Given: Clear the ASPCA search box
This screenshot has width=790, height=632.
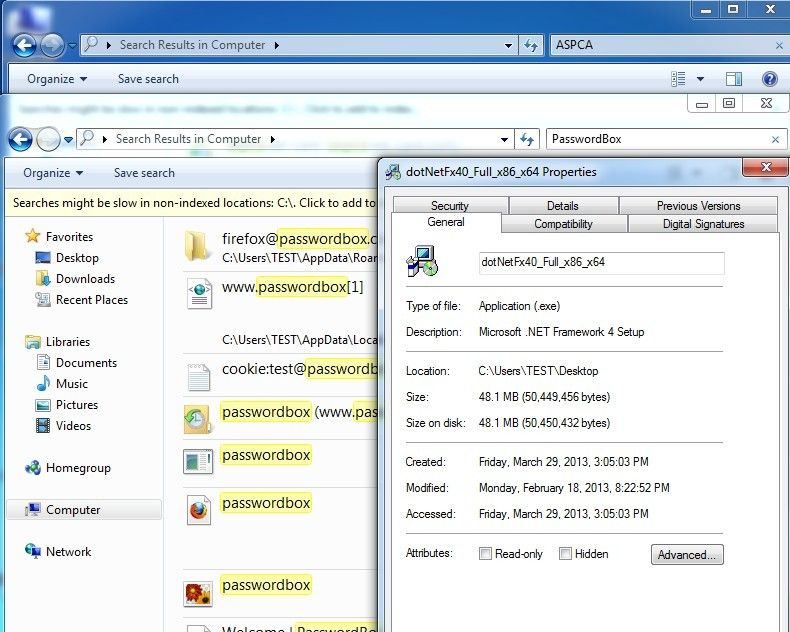Looking at the screenshot, I should [x=779, y=46].
